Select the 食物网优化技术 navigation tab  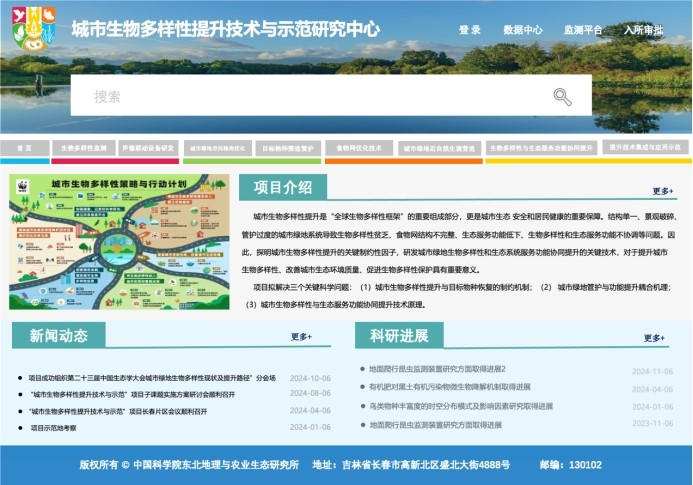click(359, 148)
